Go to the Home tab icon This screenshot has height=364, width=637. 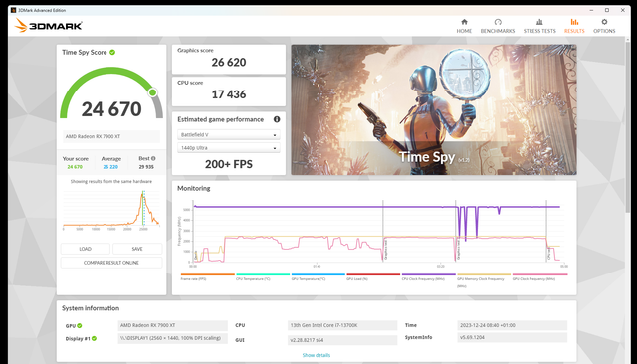coord(464,22)
